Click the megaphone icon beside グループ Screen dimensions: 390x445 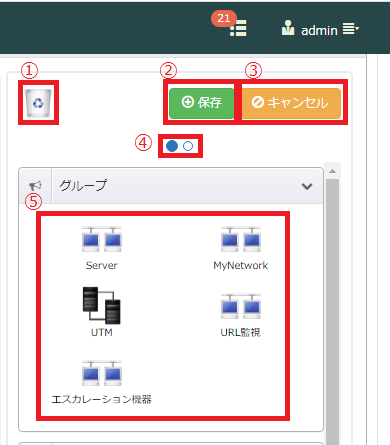35,186
